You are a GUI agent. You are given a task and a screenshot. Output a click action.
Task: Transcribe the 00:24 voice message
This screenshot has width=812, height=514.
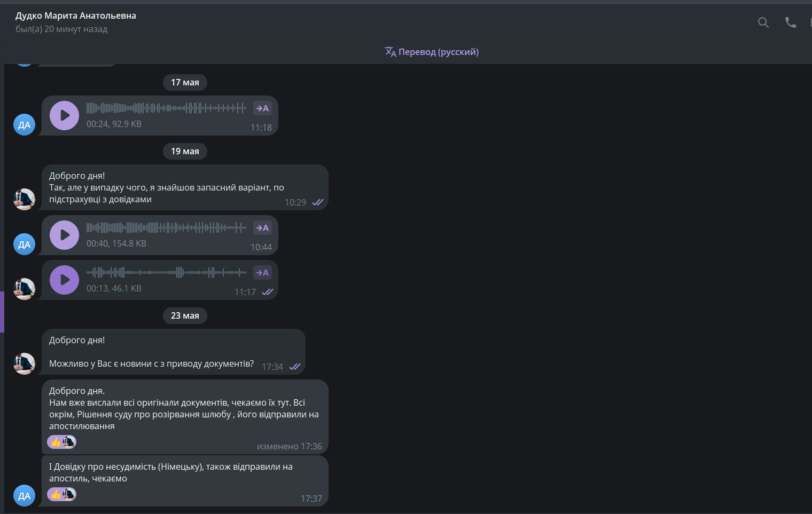click(262, 108)
